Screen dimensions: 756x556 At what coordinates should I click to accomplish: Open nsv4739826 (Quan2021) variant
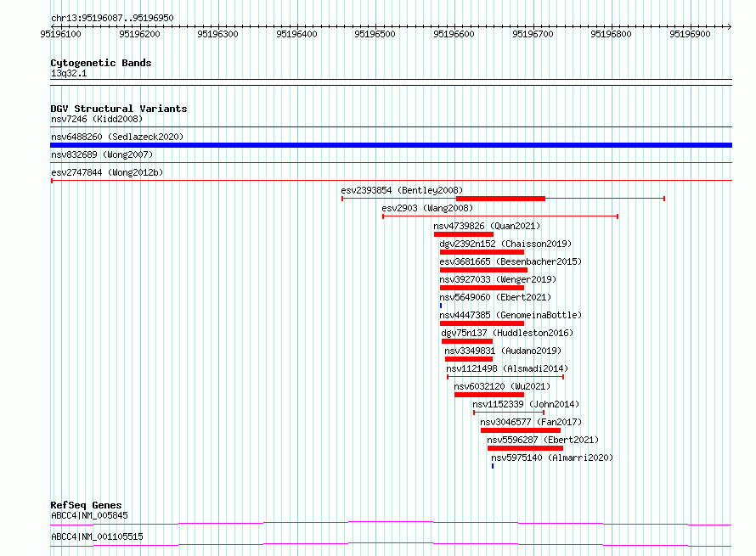487,226
